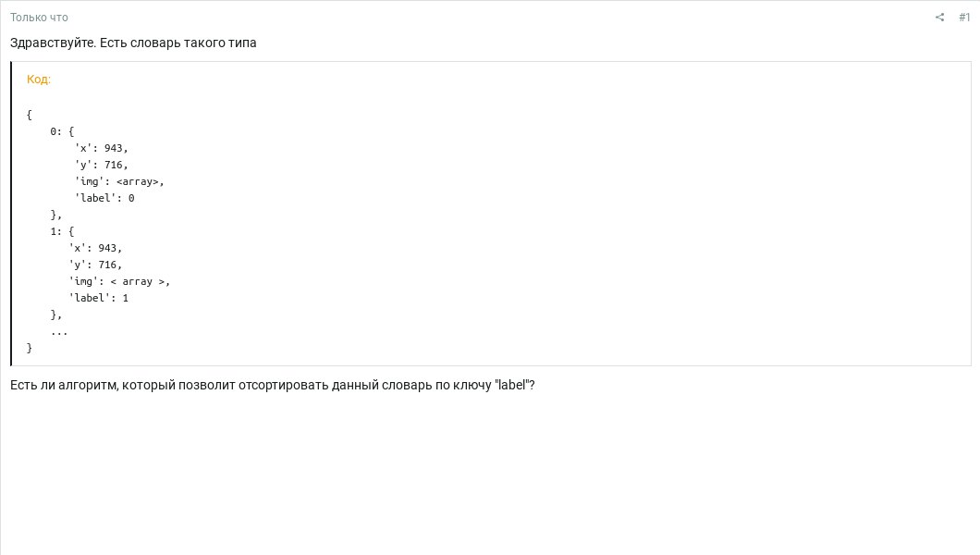Click the opening brace in the code block
The height and width of the screenshot is (555, 980).
click(29, 115)
